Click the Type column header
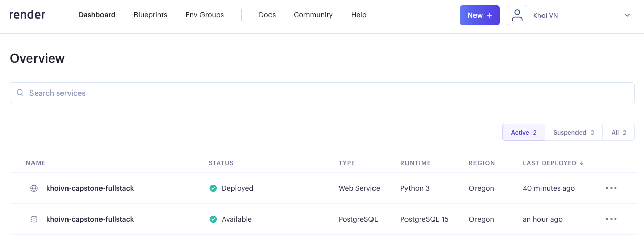 click(x=347, y=163)
